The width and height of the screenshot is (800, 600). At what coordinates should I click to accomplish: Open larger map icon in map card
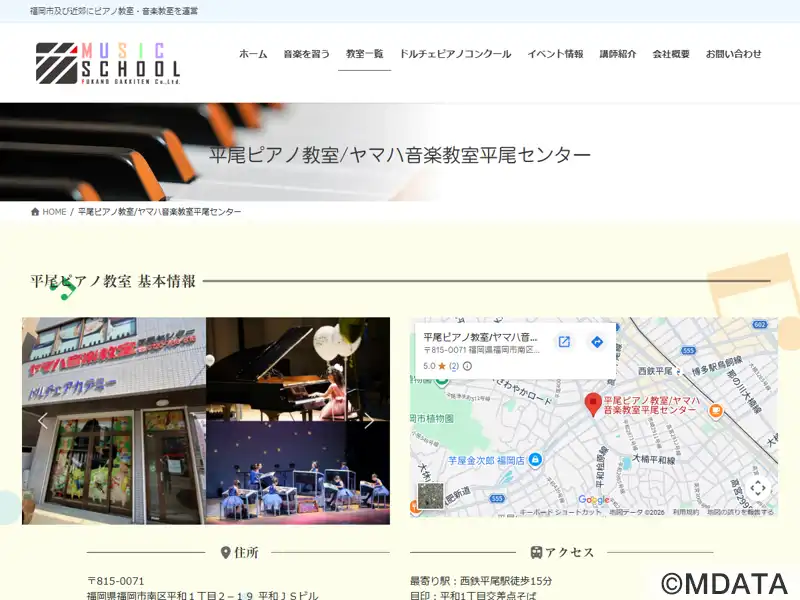[564, 342]
